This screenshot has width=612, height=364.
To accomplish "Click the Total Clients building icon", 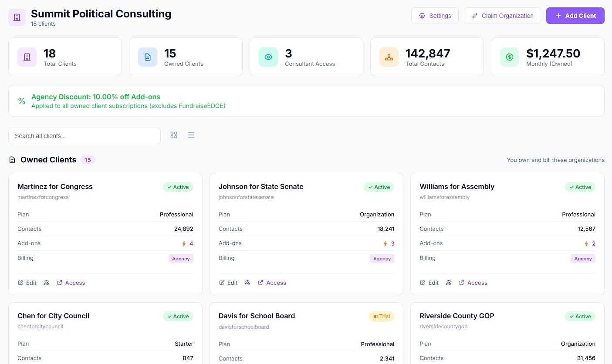I will click(27, 57).
